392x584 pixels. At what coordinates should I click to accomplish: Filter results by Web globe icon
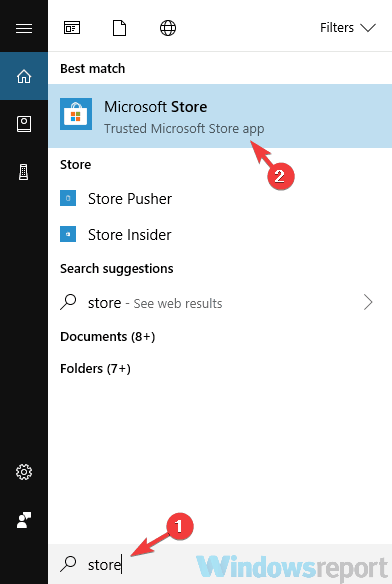point(168,28)
